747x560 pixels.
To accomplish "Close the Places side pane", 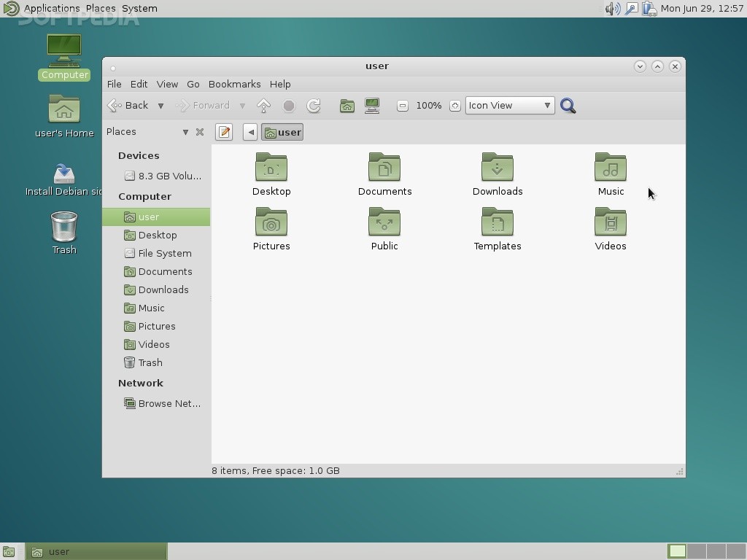I will pos(199,132).
